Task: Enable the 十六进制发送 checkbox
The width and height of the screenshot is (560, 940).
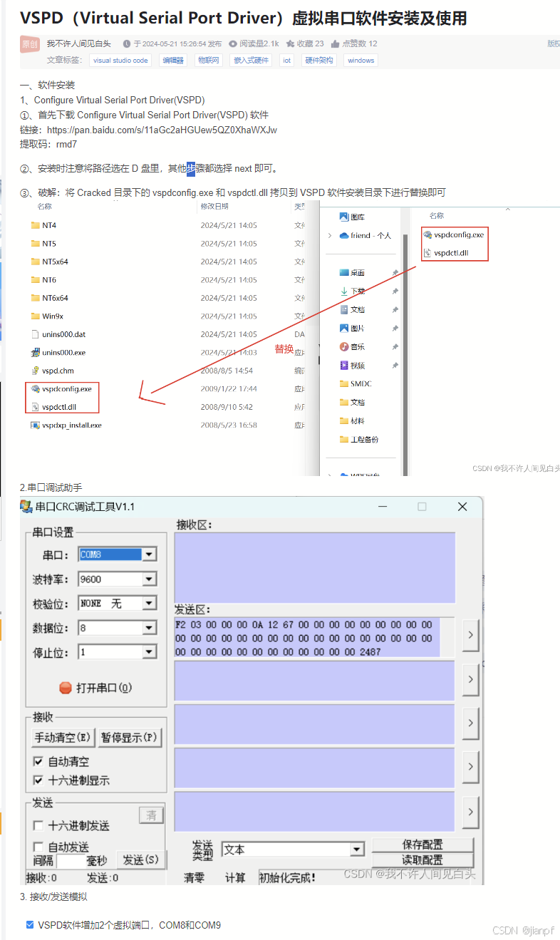Action: 38,825
